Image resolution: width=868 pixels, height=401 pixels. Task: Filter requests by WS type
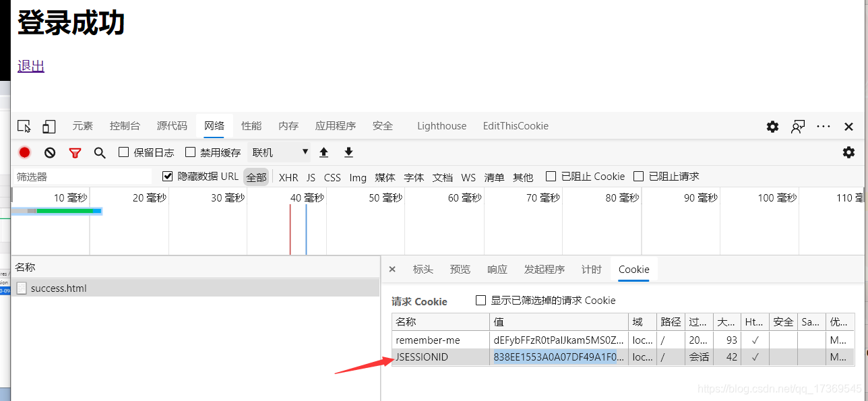coord(468,177)
